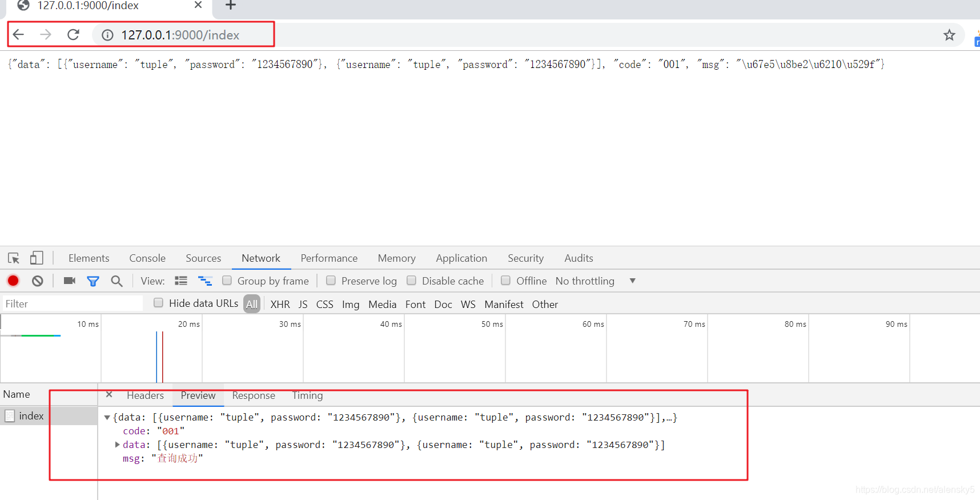Open the Console panel
This screenshot has width=980, height=500.
(147, 258)
